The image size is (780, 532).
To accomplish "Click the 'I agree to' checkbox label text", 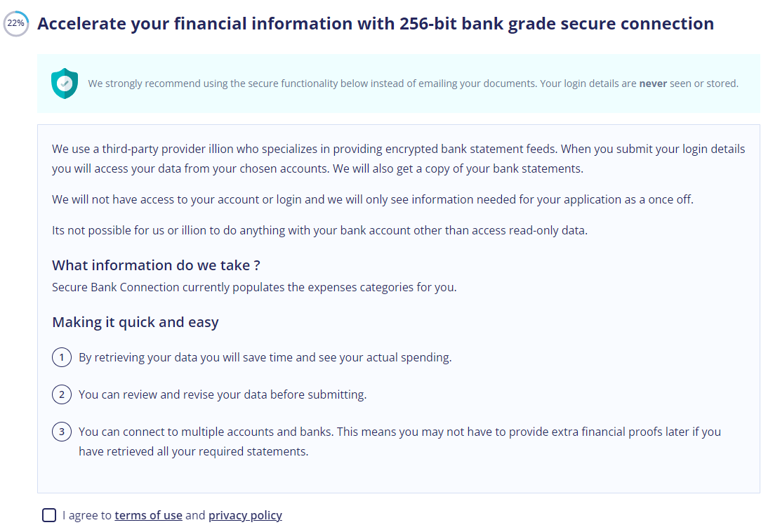I will [87, 515].
